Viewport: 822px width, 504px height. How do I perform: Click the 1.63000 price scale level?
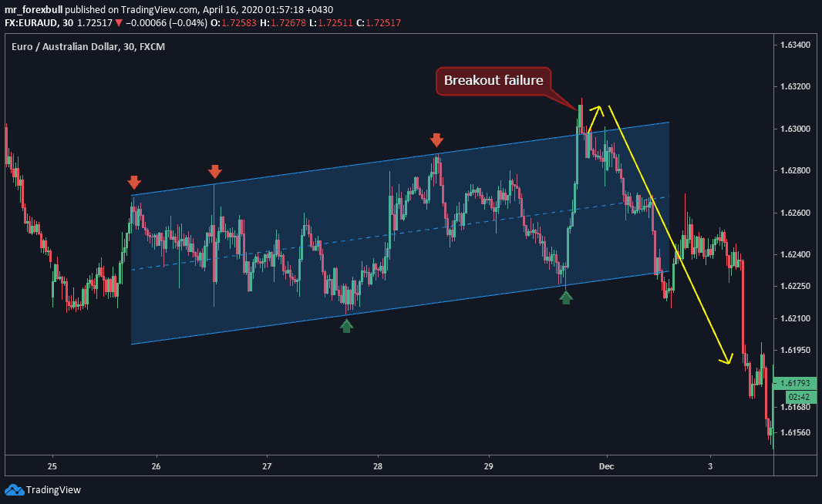[794, 129]
